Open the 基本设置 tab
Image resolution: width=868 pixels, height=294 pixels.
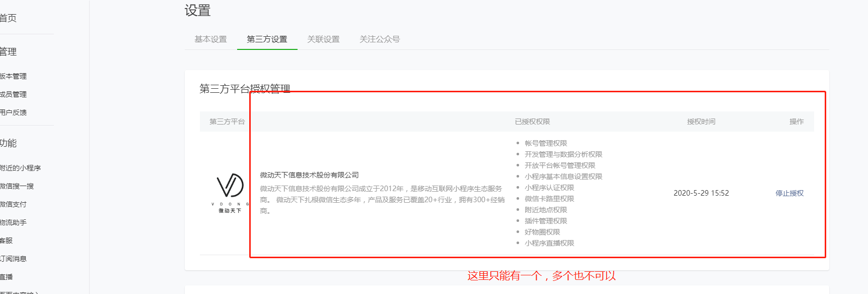pos(210,39)
